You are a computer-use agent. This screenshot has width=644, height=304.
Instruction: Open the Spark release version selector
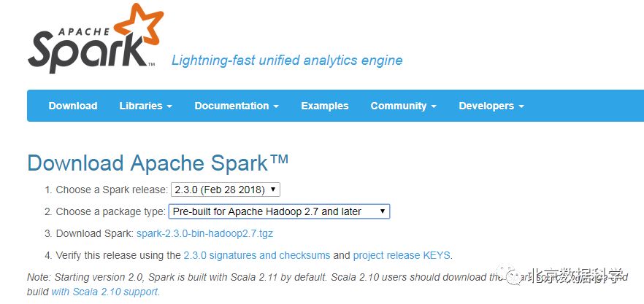coord(225,190)
